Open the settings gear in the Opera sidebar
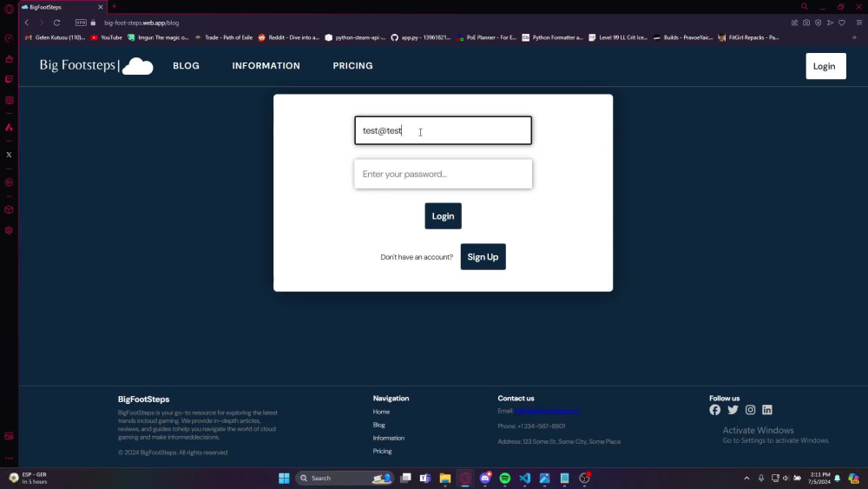Image resolution: width=868 pixels, height=489 pixels. coord(9,230)
